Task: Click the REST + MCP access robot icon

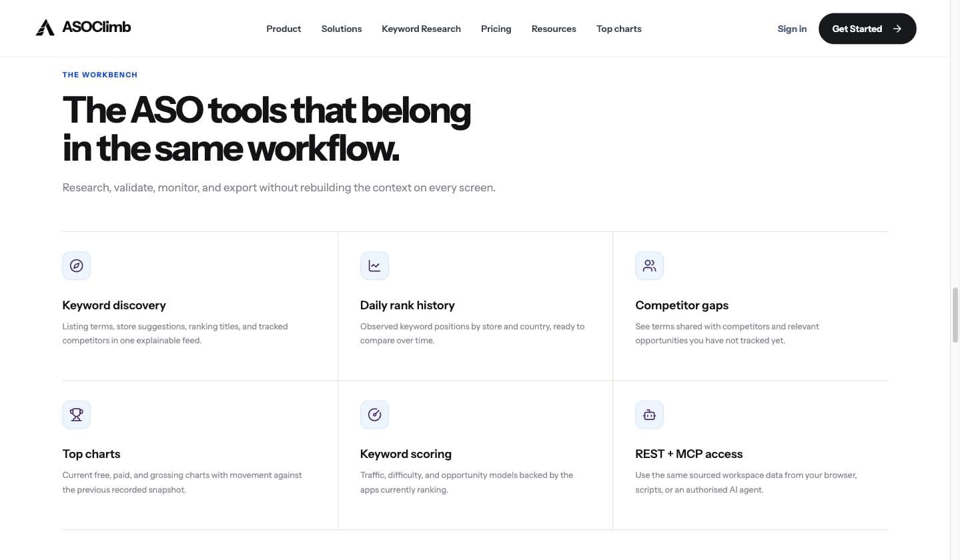Action: point(649,415)
